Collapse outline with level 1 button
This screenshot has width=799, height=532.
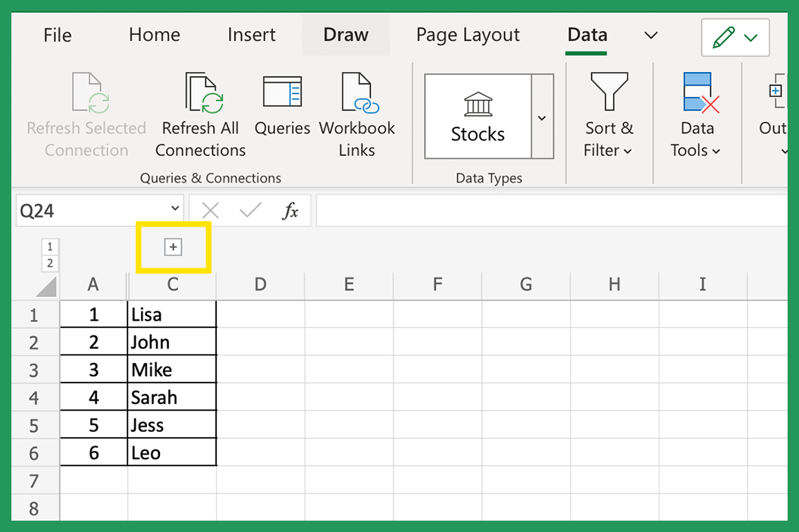(50, 246)
